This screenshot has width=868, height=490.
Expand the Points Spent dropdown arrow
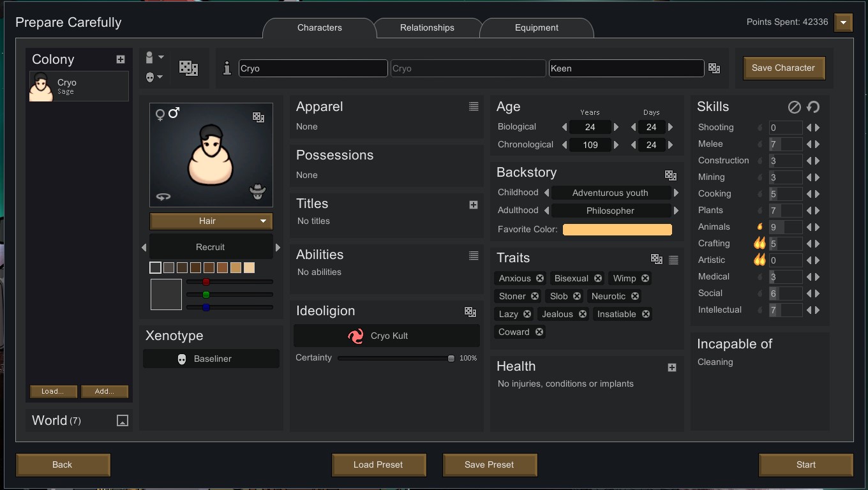843,23
